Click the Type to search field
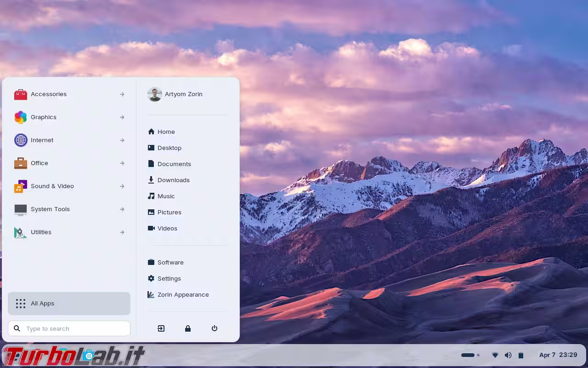Viewport: 588px width, 368px height. coord(69,328)
